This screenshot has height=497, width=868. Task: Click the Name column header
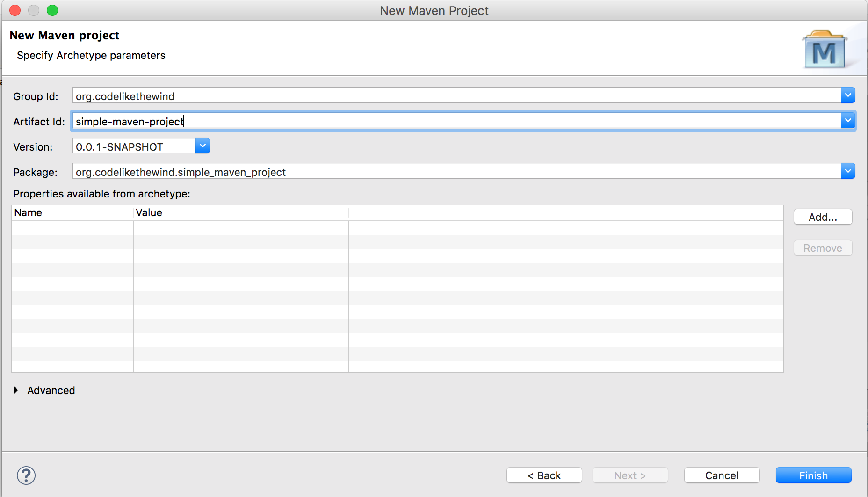coord(72,212)
